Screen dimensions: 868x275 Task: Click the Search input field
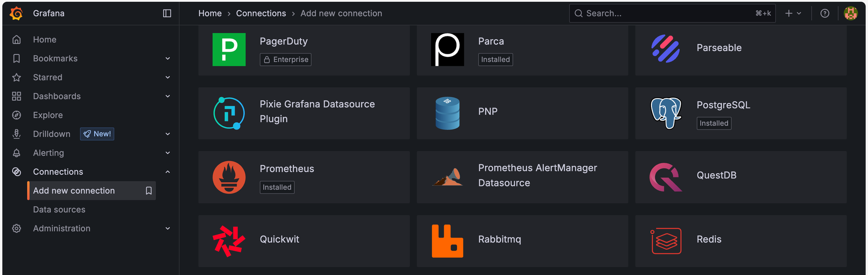672,13
